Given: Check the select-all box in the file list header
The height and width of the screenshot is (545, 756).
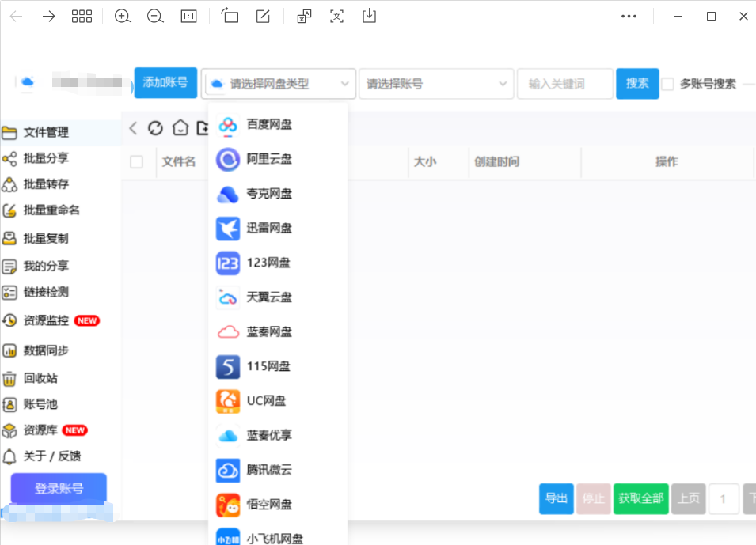Looking at the screenshot, I should click(x=136, y=161).
